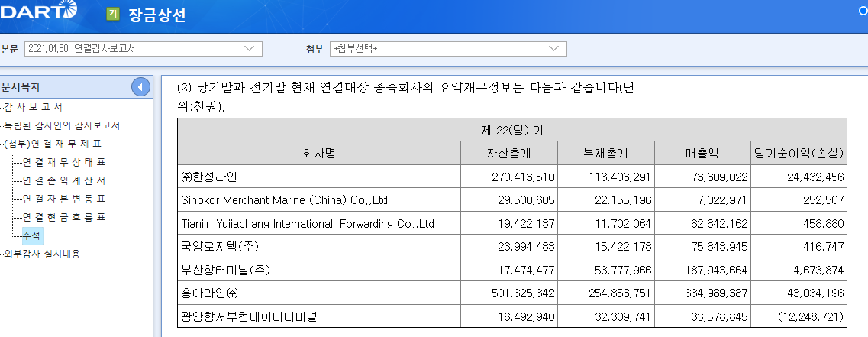Viewport: 868px width, 337px height.
Task: Click the value 4,673,874
Action: click(818, 270)
